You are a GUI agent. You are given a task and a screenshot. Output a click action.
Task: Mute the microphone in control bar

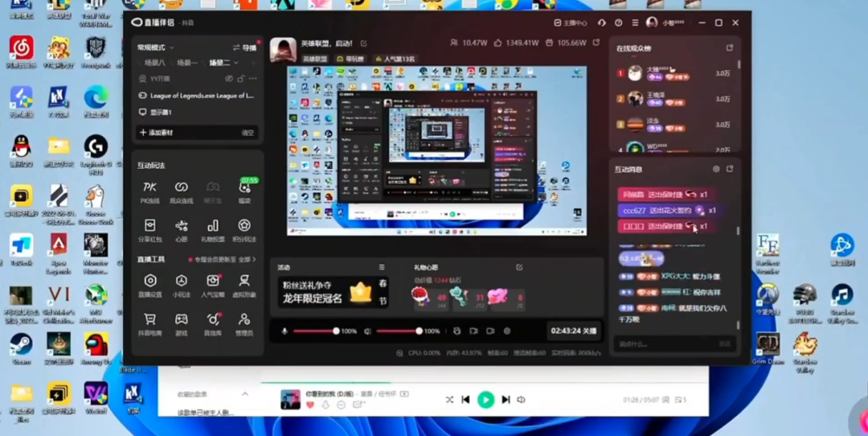(285, 331)
